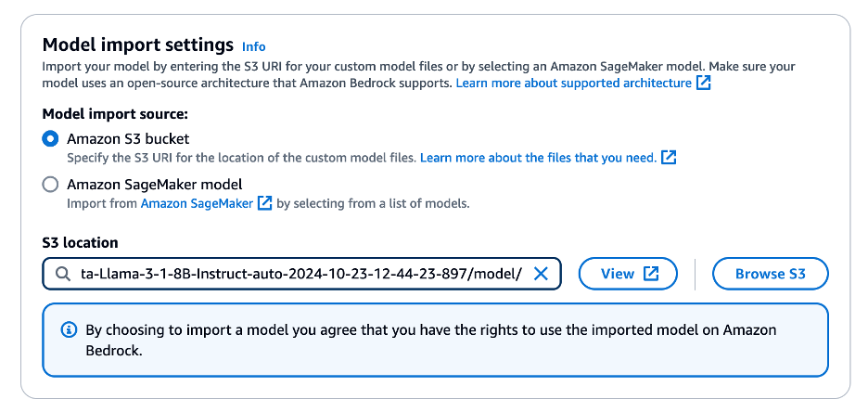The image size is (868, 412).
Task: Click external-link icon beside Amazon SageMaker link
Action: (264, 203)
